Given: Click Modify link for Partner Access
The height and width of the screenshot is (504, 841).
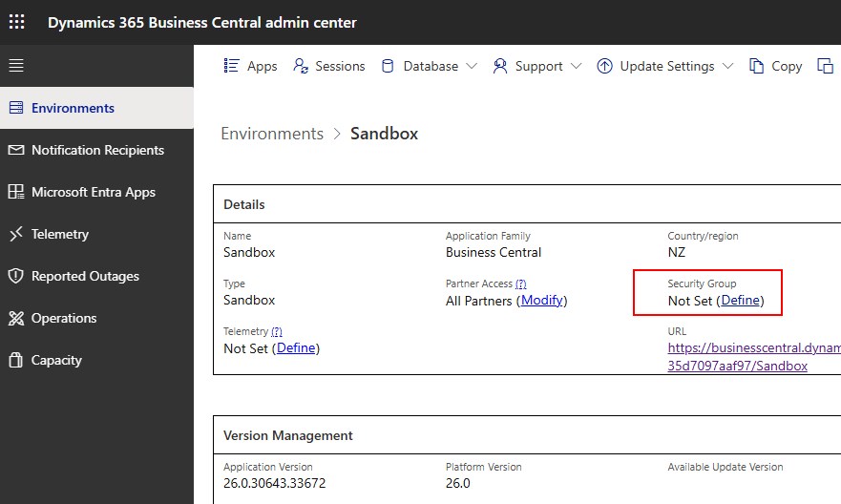Looking at the screenshot, I should click(541, 301).
